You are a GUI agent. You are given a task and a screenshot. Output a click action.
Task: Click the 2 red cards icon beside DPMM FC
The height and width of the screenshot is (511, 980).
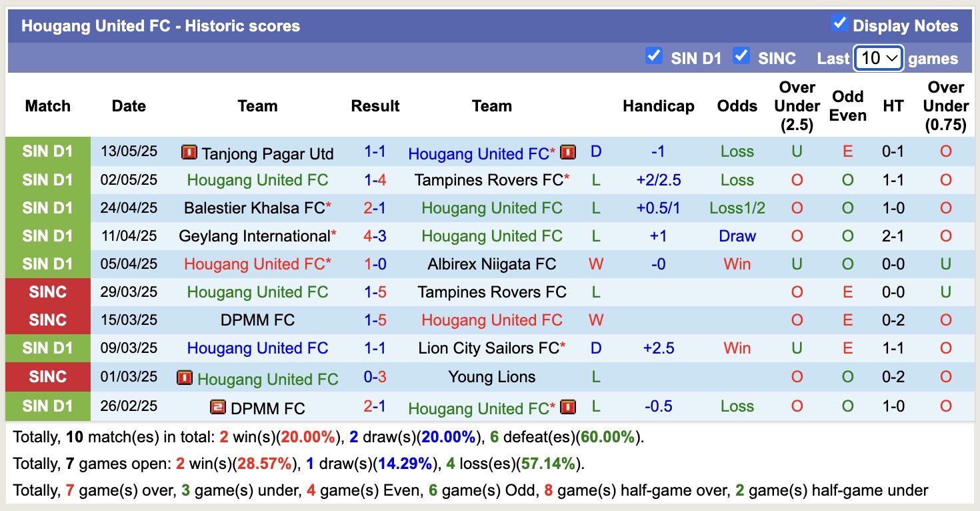pyautogui.click(x=217, y=407)
